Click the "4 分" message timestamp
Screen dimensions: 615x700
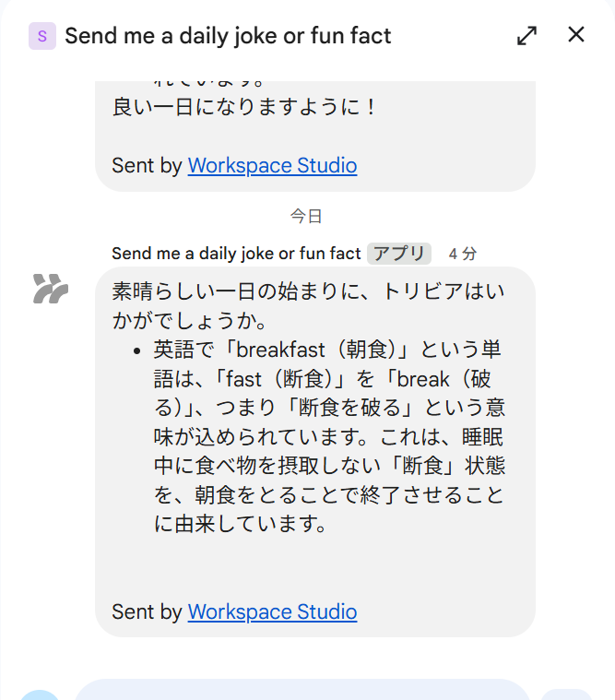coord(463,254)
